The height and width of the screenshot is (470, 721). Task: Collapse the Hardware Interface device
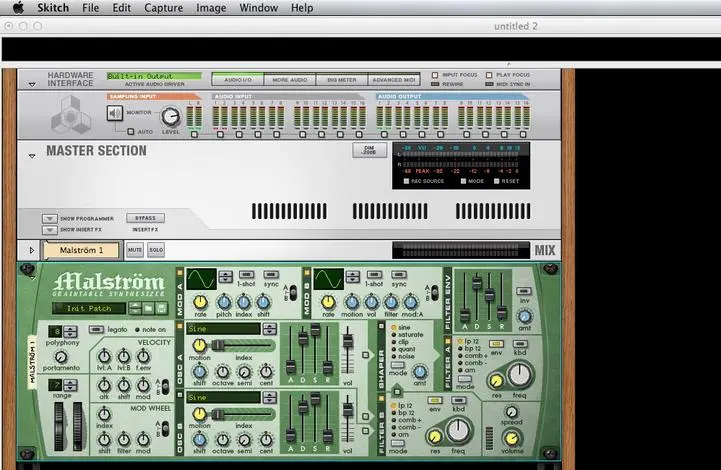tap(32, 85)
